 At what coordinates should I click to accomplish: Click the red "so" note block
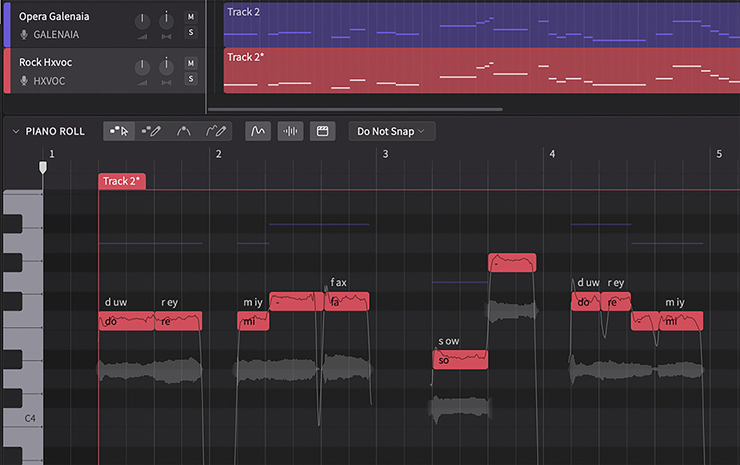click(x=460, y=360)
